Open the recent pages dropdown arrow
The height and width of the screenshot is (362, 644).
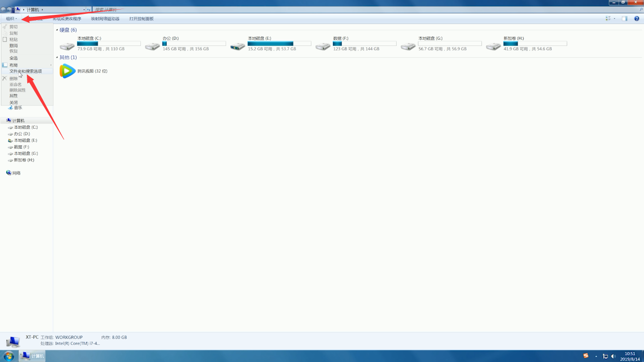coord(13,10)
